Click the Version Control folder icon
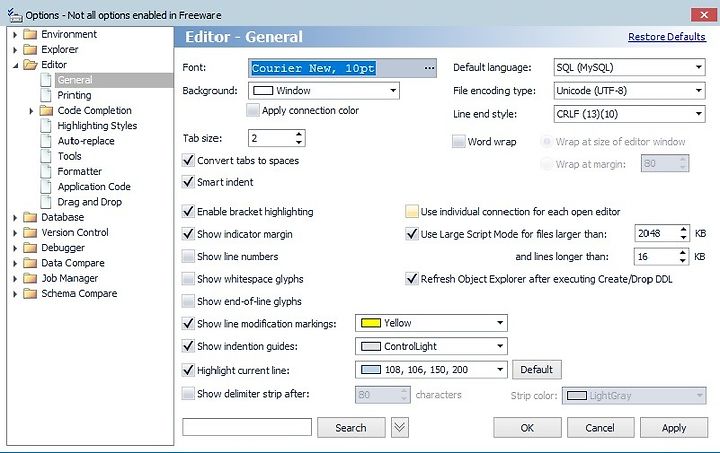The height and width of the screenshot is (453, 720). [30, 232]
